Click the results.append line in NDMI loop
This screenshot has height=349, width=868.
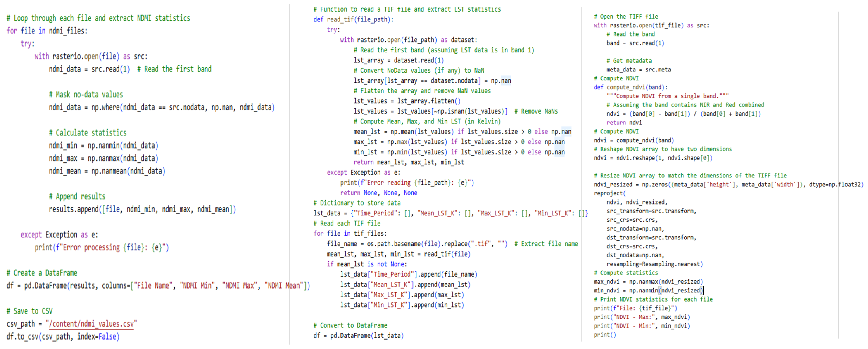pos(142,209)
